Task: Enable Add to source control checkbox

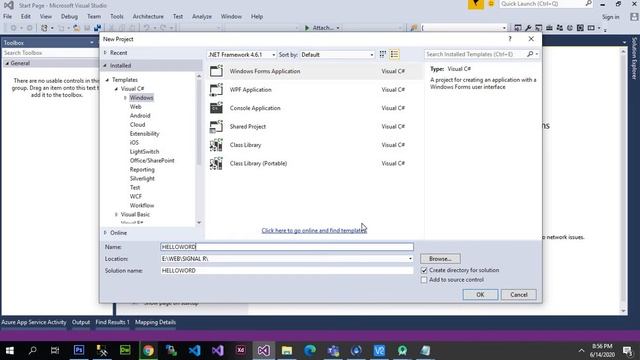Action: click(x=424, y=280)
